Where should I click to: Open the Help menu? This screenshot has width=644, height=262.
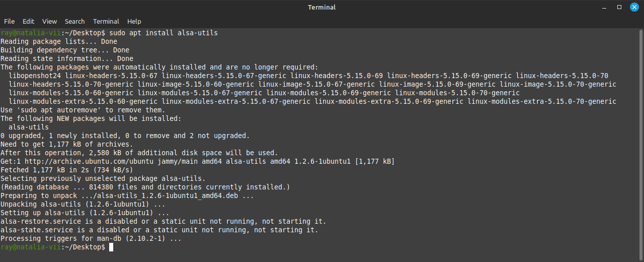coord(134,21)
